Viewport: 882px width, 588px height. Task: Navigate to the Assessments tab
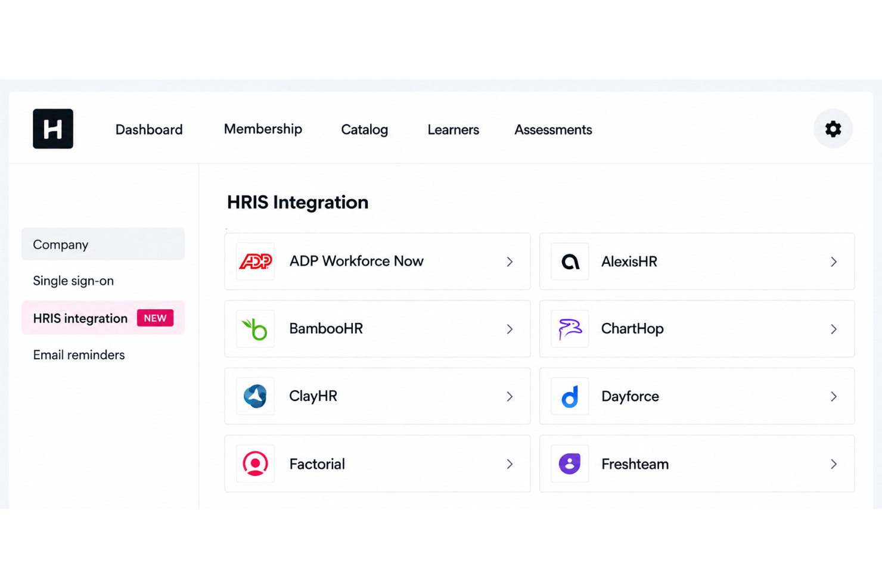[553, 130]
